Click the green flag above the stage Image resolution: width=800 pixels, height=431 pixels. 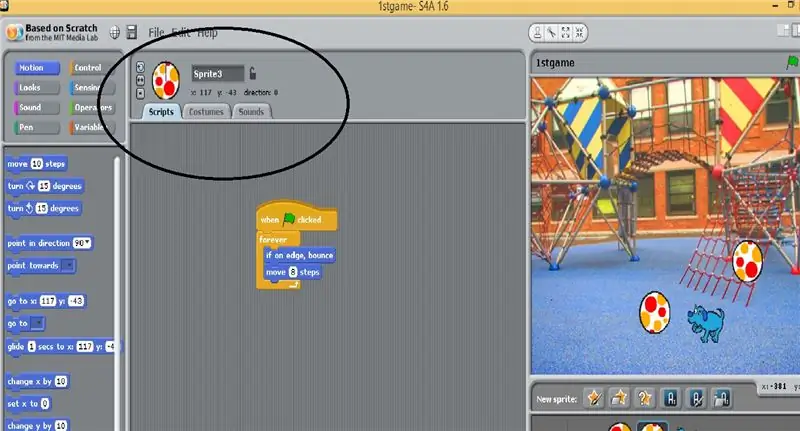(792, 62)
